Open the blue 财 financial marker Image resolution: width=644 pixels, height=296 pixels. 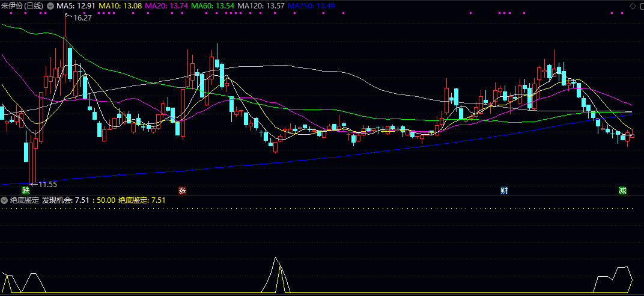click(505, 191)
